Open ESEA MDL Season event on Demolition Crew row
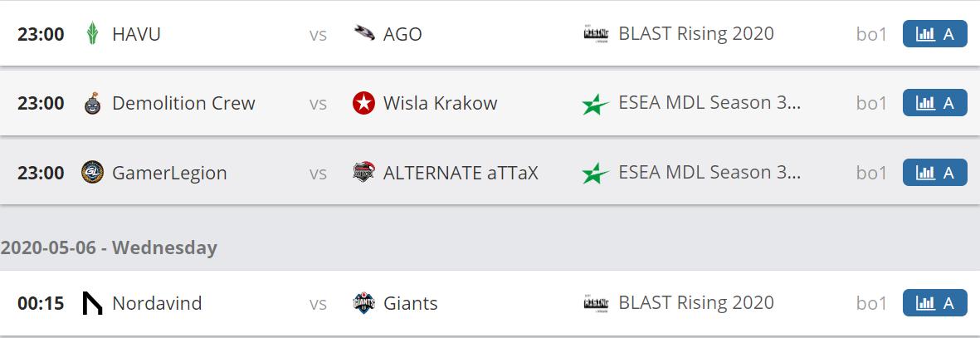The height and width of the screenshot is (338, 980). [709, 104]
